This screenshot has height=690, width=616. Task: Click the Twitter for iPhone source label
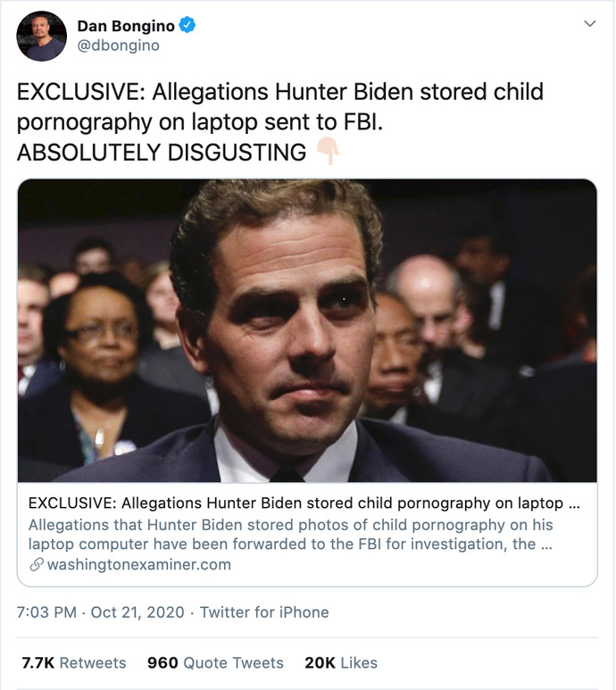[x=264, y=612]
